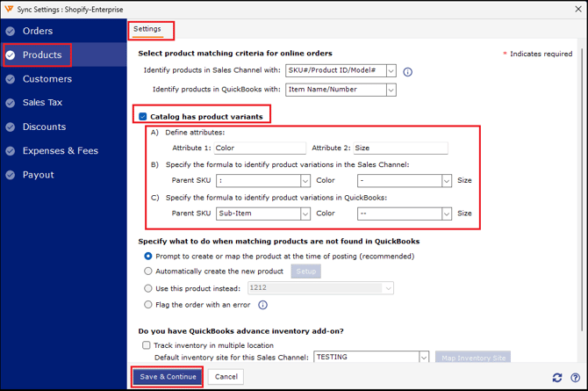Click the checkmark icon beside Payout
The height and width of the screenshot is (391, 588).
click(x=11, y=175)
